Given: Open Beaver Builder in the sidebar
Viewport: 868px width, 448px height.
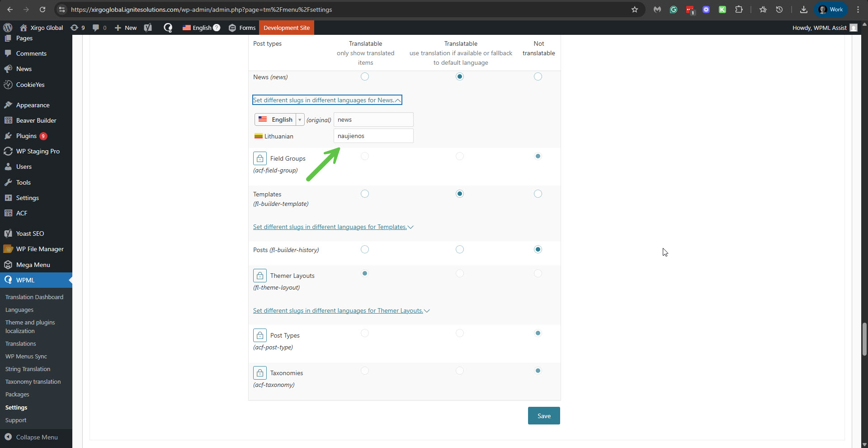Looking at the screenshot, I should pos(36,120).
